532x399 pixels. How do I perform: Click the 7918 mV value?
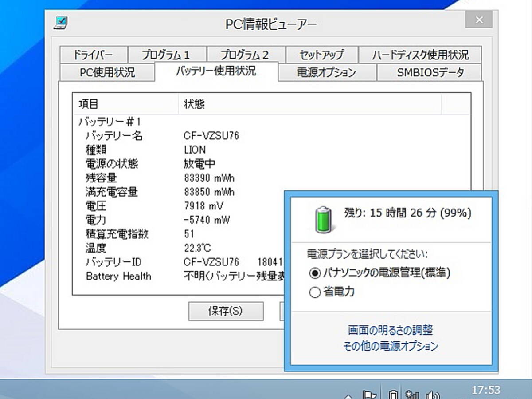click(x=203, y=206)
